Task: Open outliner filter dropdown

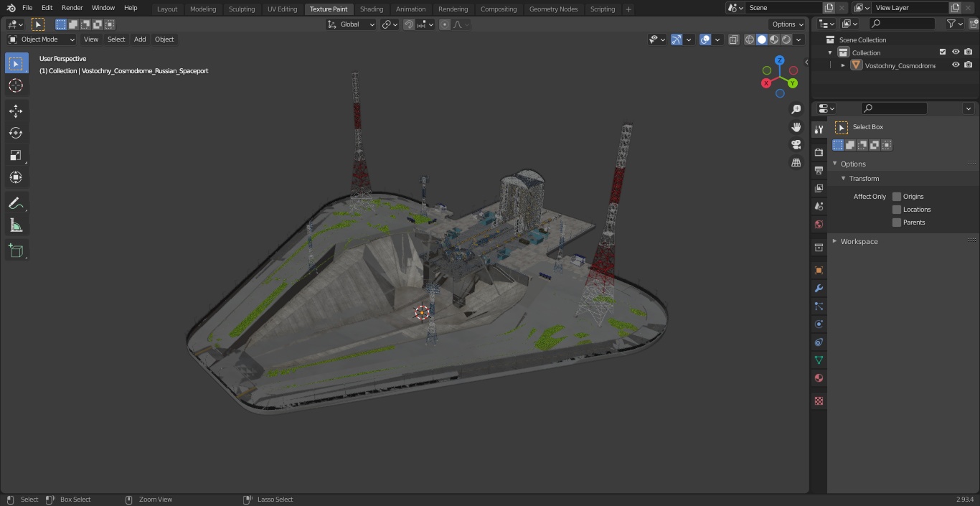Action: (955, 24)
